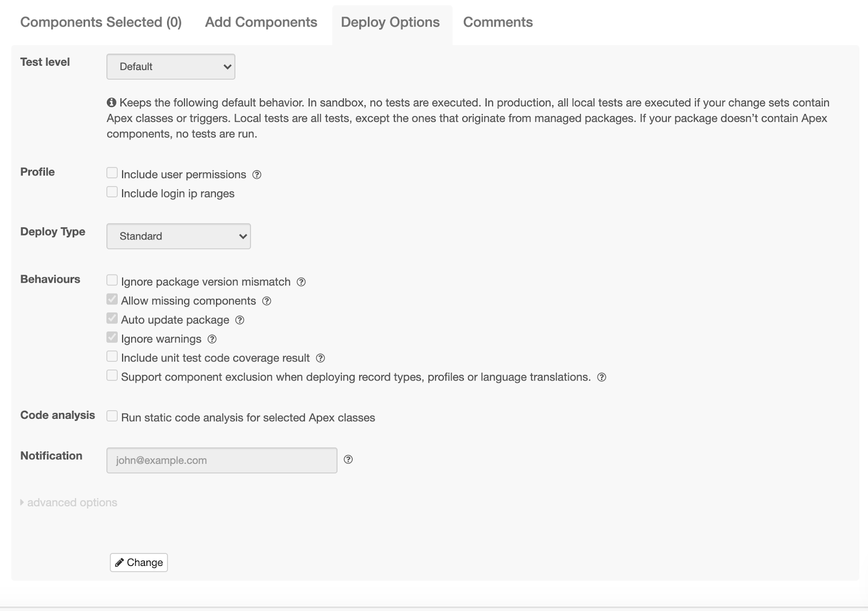The image size is (868, 611).
Task: Click the Behaviours section label
Action: pos(50,279)
